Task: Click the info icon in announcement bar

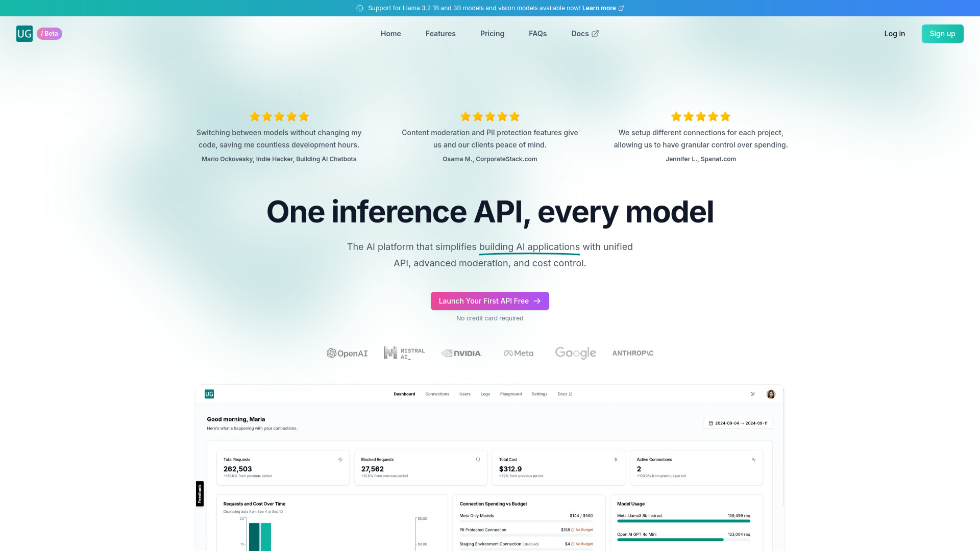Action: tap(359, 8)
